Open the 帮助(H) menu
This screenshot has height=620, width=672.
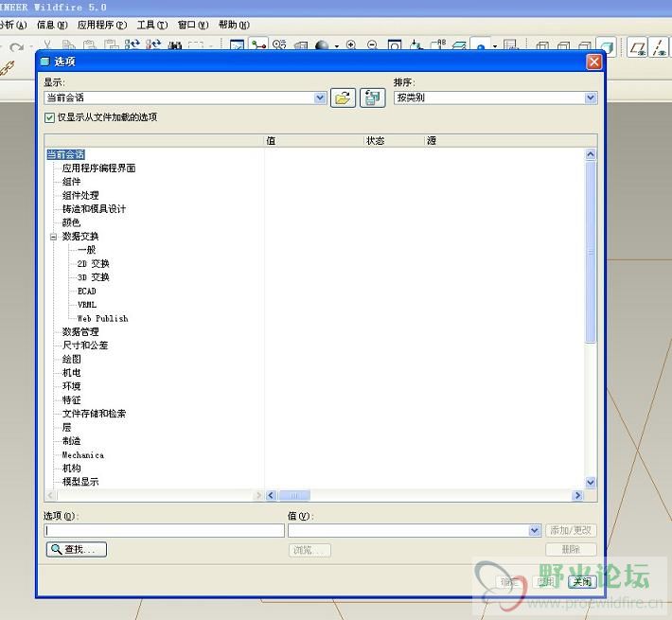coord(234,25)
